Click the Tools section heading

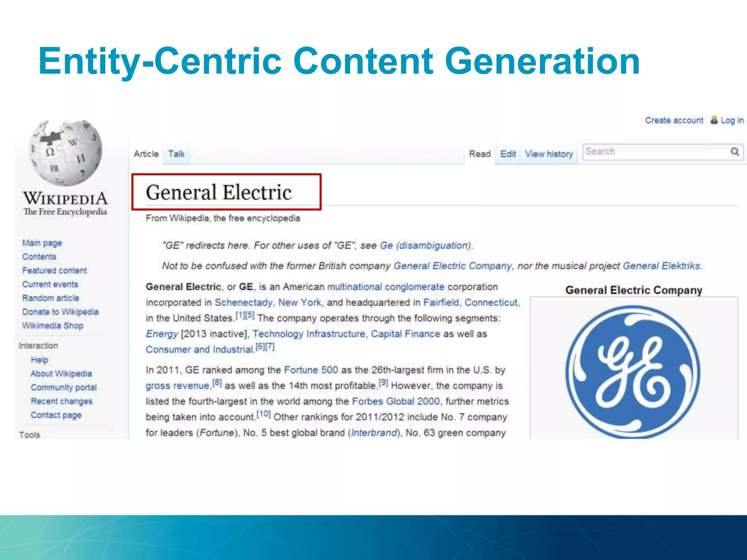click(x=30, y=435)
